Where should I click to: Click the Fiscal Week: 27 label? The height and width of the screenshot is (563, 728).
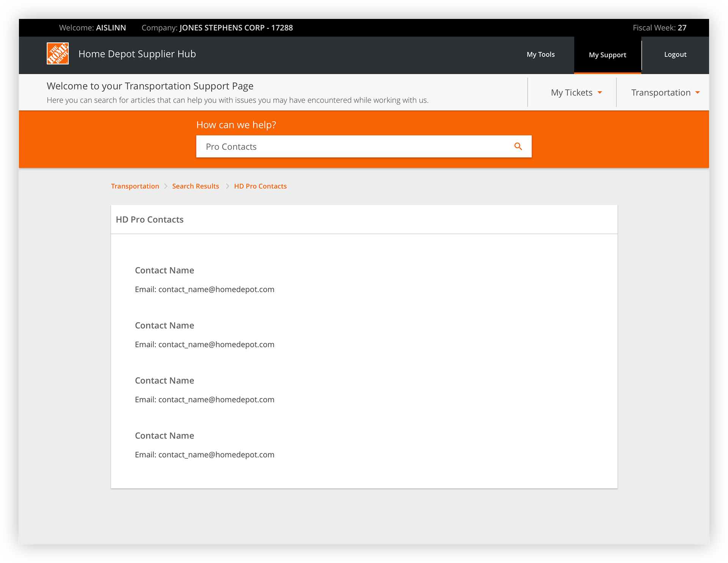(x=660, y=28)
